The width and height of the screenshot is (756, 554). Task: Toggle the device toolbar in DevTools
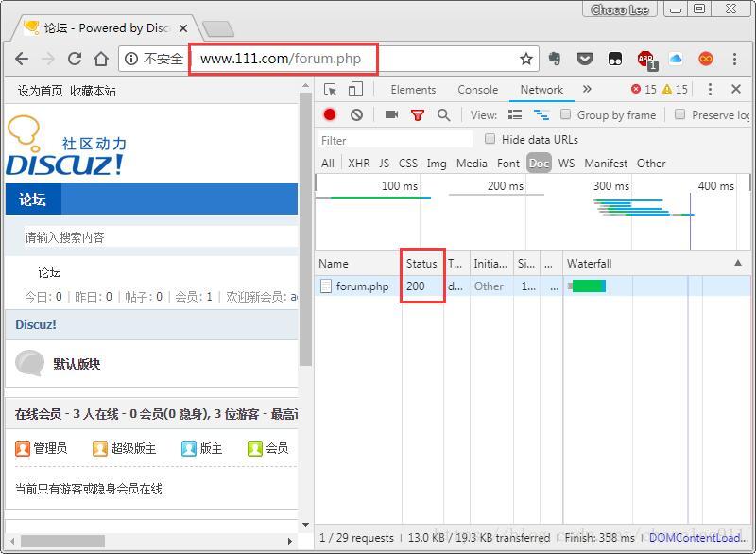[x=356, y=89]
